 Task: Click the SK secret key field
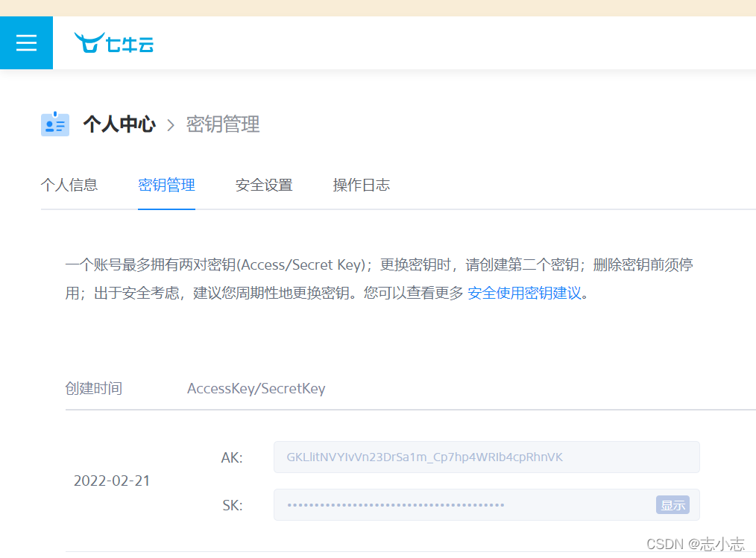coord(487,505)
